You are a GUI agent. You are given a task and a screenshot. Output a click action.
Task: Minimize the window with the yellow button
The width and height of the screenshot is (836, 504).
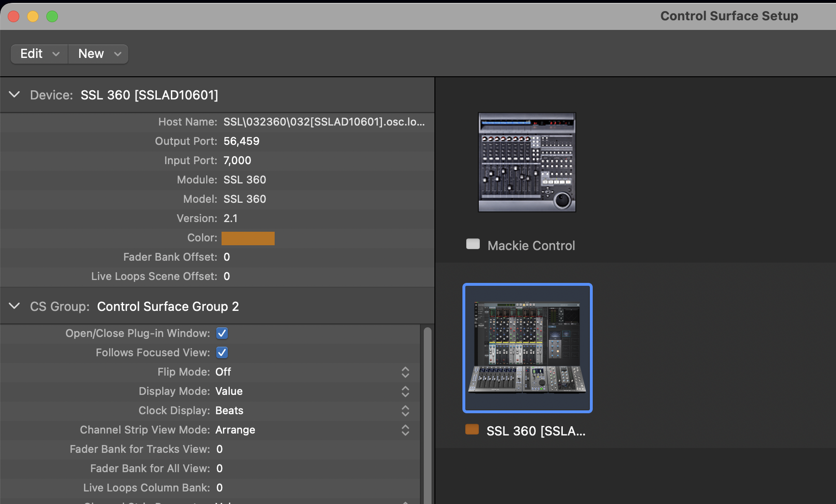tap(33, 16)
